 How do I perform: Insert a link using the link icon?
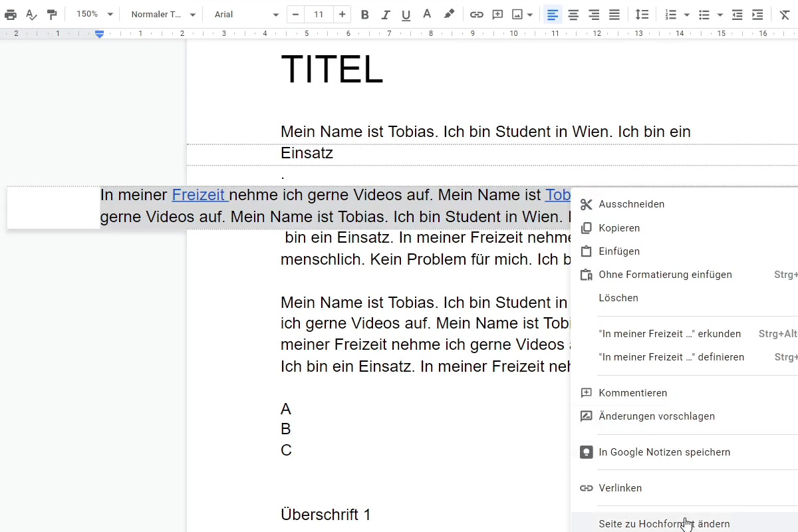pos(476,14)
